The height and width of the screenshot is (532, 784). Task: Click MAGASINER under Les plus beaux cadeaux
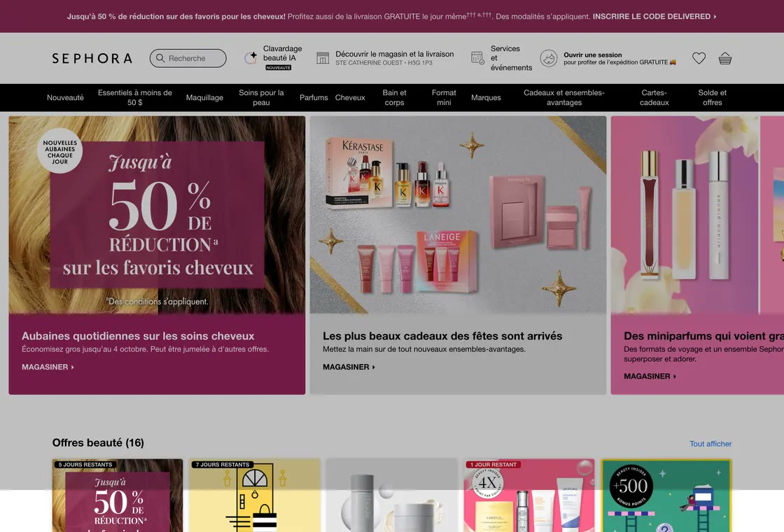[x=349, y=367]
